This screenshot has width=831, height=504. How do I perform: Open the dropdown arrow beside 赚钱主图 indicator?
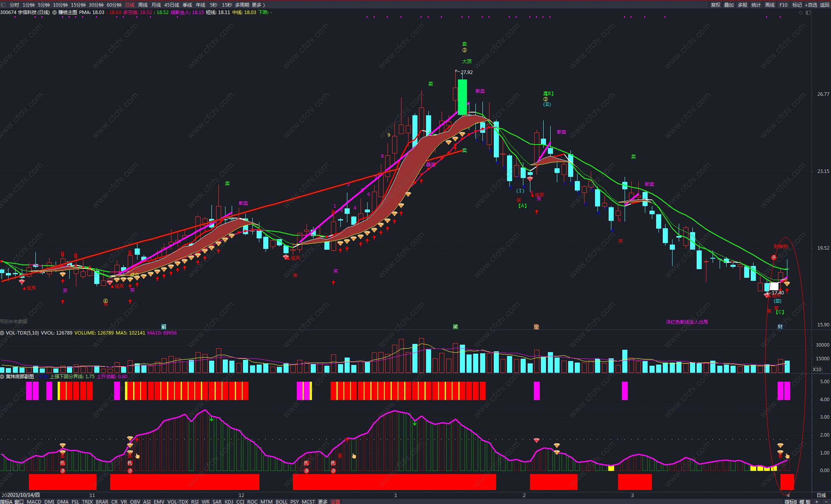pyautogui.click(x=55, y=12)
